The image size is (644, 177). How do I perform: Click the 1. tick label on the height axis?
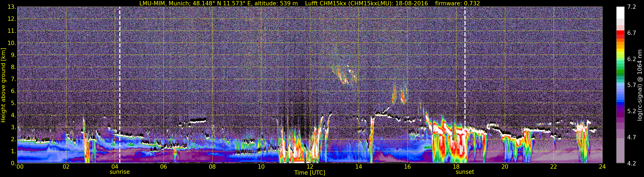tap(13, 151)
